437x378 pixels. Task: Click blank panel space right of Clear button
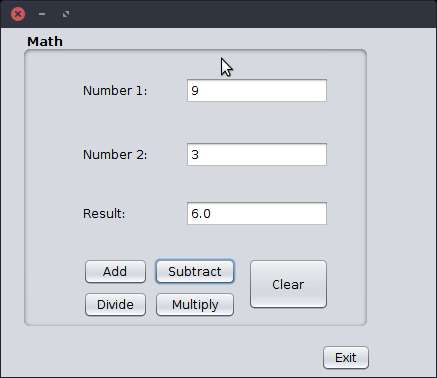tap(347, 284)
